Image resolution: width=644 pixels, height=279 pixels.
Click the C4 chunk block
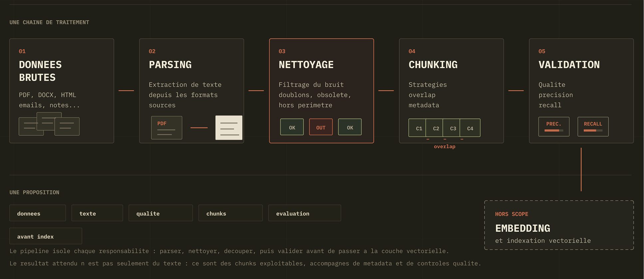470,128
